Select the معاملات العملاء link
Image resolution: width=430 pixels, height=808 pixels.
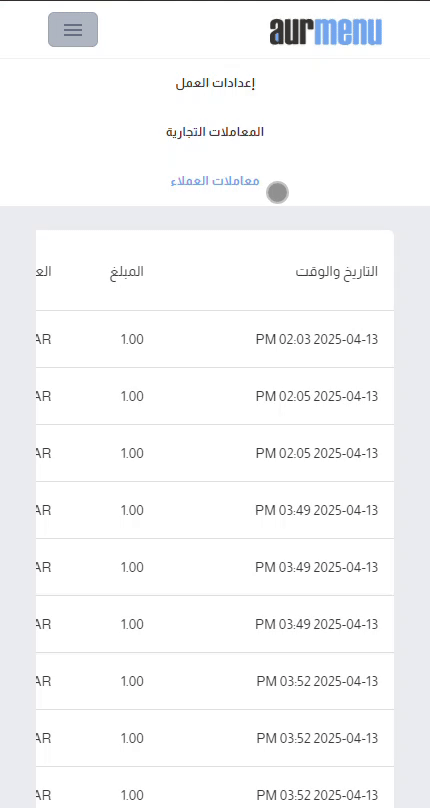point(215,181)
